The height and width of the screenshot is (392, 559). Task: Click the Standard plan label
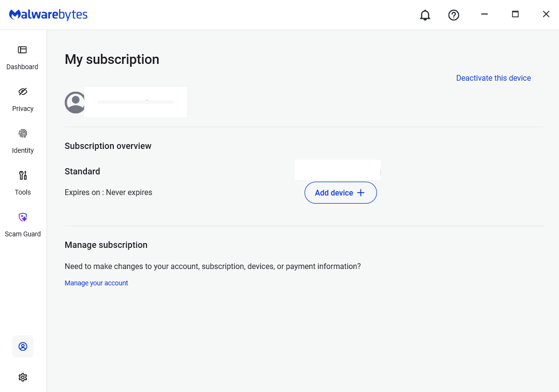(x=82, y=171)
